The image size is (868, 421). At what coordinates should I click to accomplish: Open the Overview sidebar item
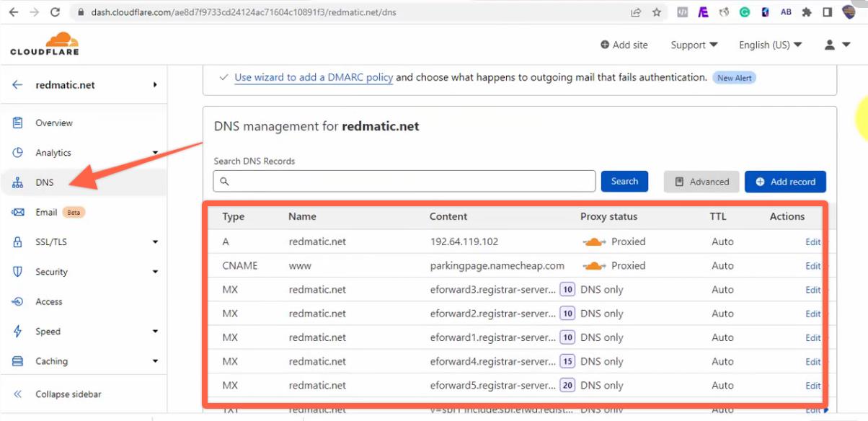[x=84, y=123]
